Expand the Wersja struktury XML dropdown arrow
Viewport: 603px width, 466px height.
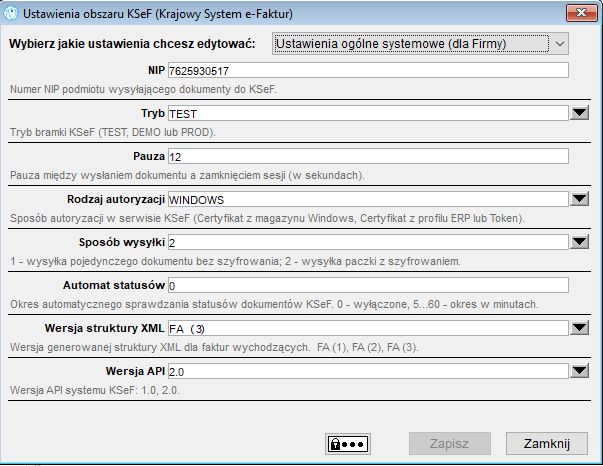[x=580, y=328]
